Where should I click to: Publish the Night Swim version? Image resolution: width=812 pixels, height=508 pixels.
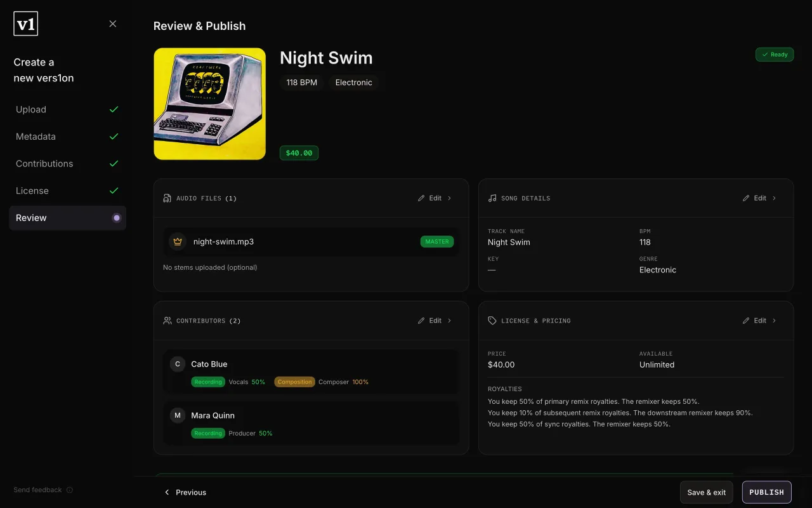pyautogui.click(x=767, y=492)
